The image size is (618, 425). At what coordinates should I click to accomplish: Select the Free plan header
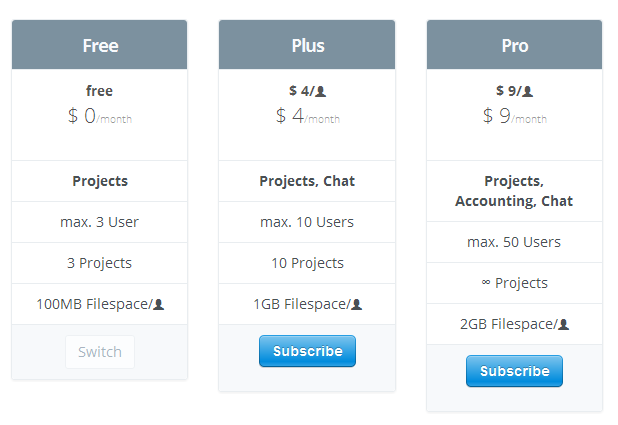click(x=99, y=45)
